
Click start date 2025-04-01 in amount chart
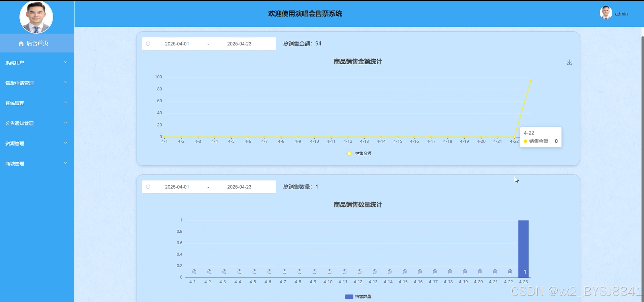[x=177, y=44]
